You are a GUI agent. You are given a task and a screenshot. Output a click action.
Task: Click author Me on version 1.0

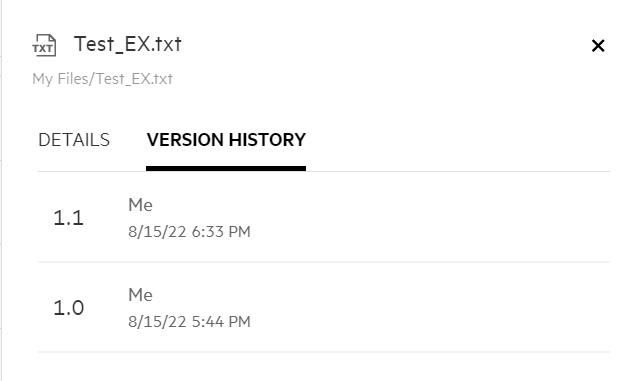(140, 295)
